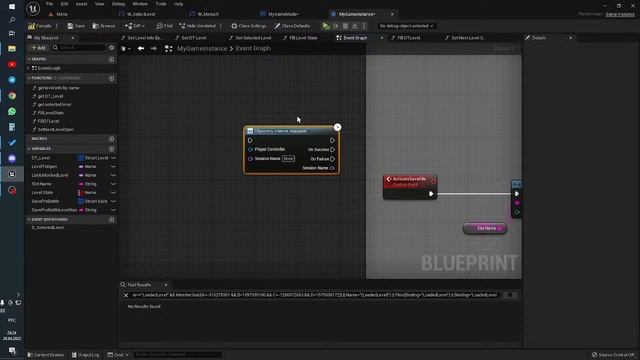Open the Tools menu

[161, 4]
